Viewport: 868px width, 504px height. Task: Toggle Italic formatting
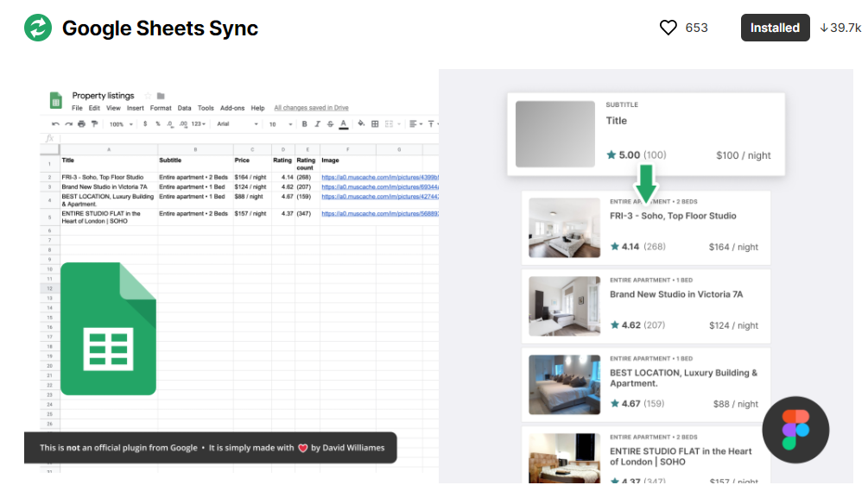tap(317, 124)
